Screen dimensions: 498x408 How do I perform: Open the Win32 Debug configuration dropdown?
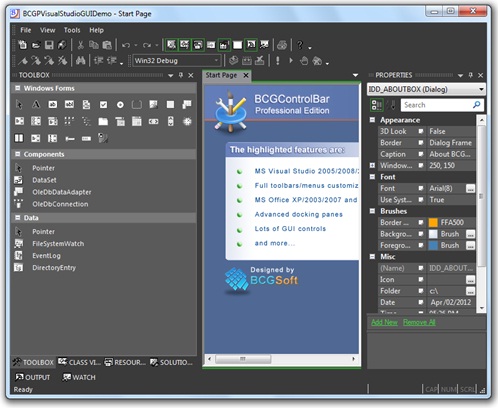216,61
